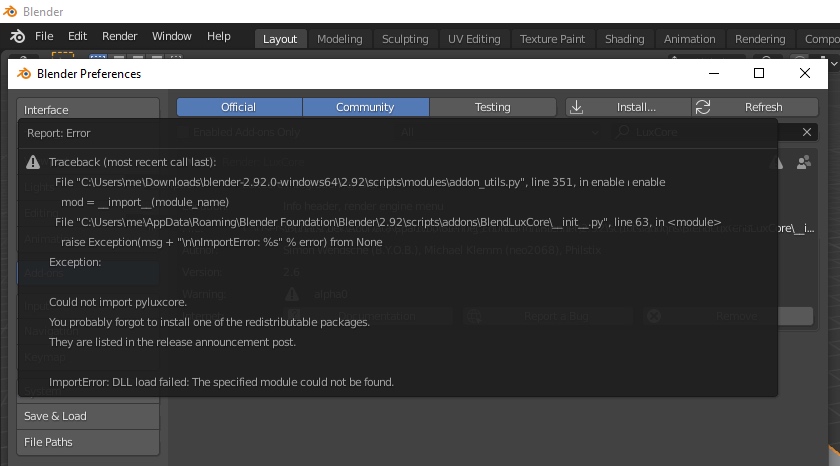This screenshot has width=840, height=466.
Task: Click the 'ImportError: DLL load failed' line
Action: click(221, 382)
